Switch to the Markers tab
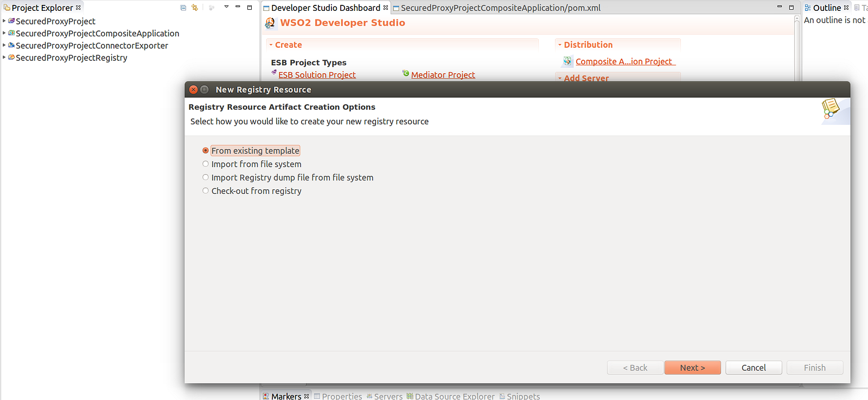This screenshot has width=868, height=400. (286, 396)
